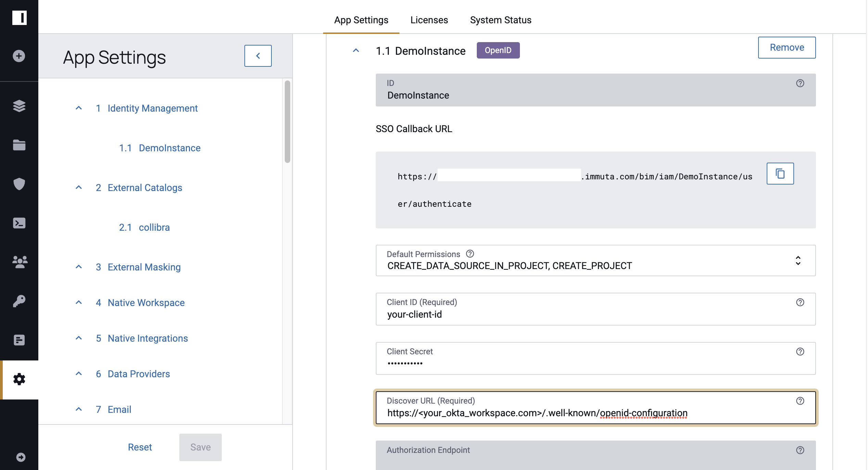Screen dimensions: 868x470
Task: Open the people admin icon
Action: [20, 262]
